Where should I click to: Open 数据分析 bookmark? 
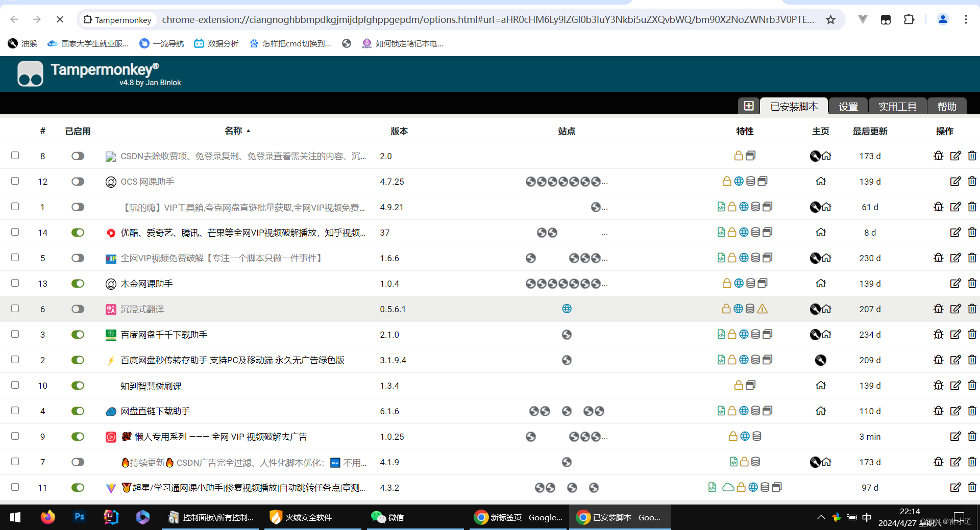pos(216,43)
